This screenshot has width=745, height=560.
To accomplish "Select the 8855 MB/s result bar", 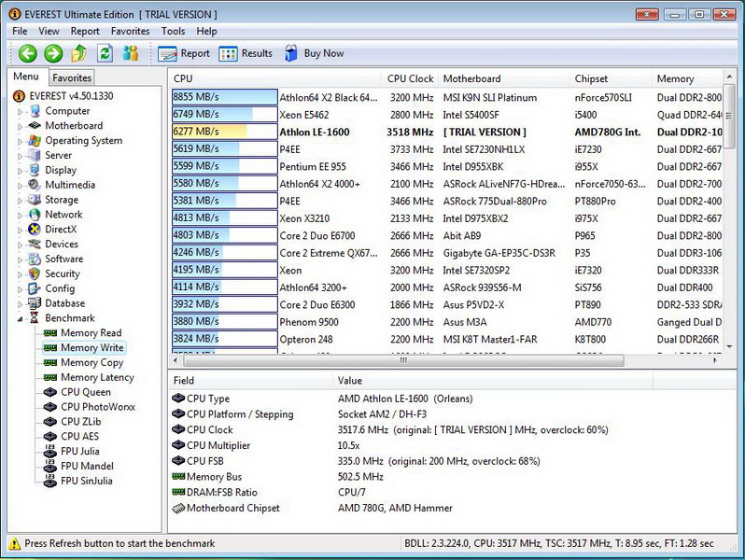I will (225, 97).
